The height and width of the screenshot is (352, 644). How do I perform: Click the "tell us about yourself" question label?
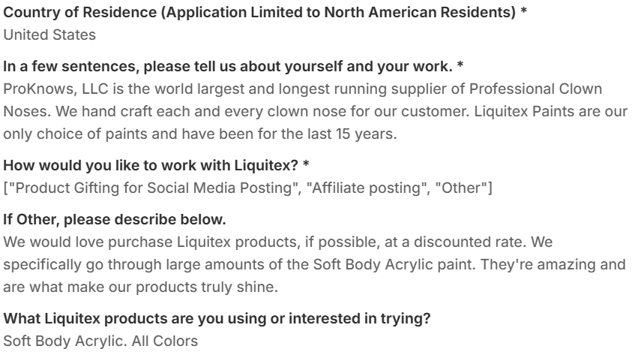pos(228,66)
